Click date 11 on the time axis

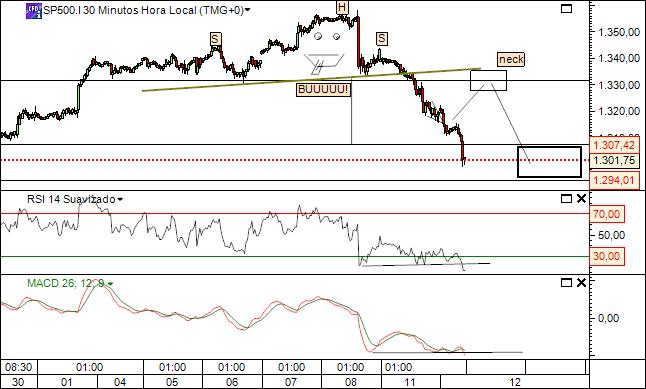(x=410, y=382)
